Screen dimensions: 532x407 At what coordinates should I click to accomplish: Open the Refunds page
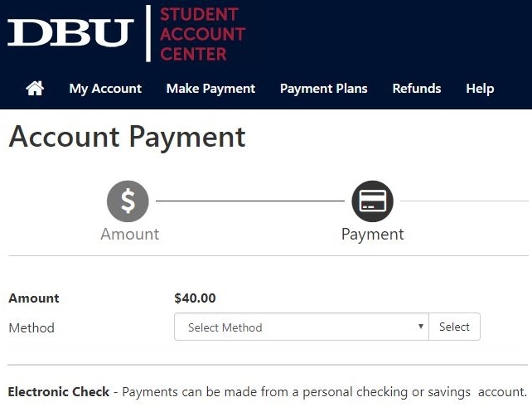(417, 89)
